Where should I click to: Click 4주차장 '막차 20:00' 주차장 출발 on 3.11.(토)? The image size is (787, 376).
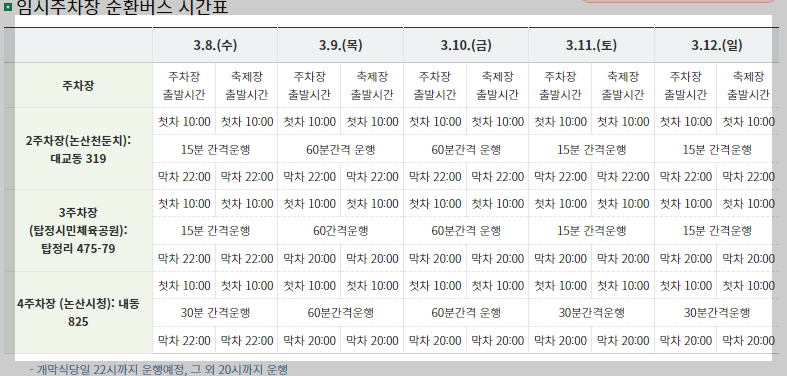tap(560, 341)
